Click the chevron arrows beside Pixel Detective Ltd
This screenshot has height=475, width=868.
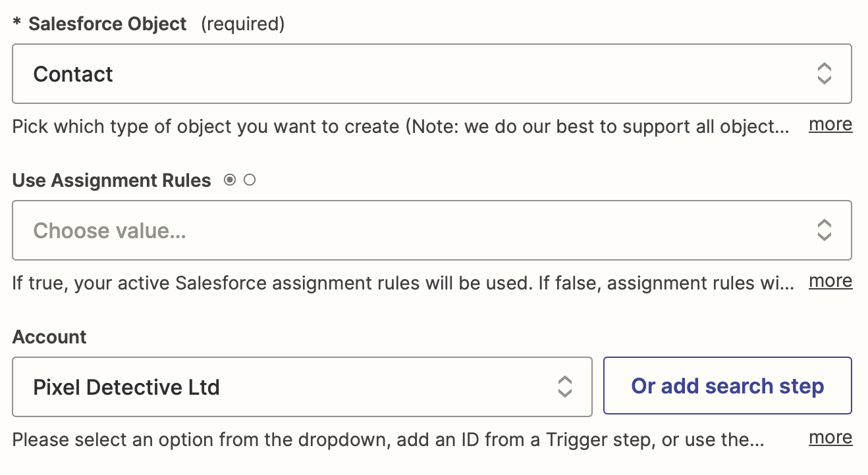pyautogui.click(x=564, y=387)
